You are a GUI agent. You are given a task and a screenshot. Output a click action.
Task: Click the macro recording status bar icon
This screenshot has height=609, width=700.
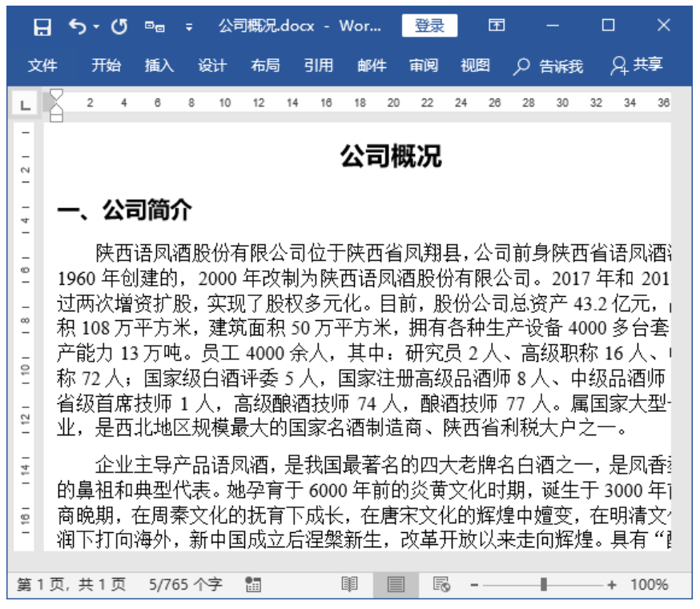[253, 584]
